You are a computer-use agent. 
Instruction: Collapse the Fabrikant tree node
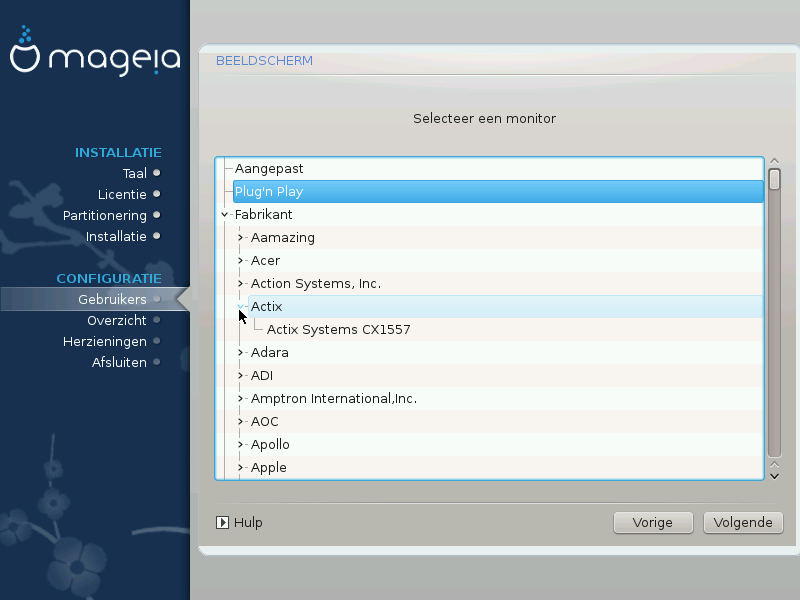(225, 215)
